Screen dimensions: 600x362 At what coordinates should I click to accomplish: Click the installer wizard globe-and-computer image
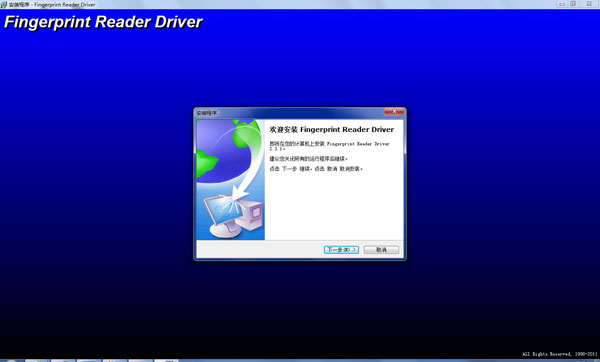(x=231, y=180)
